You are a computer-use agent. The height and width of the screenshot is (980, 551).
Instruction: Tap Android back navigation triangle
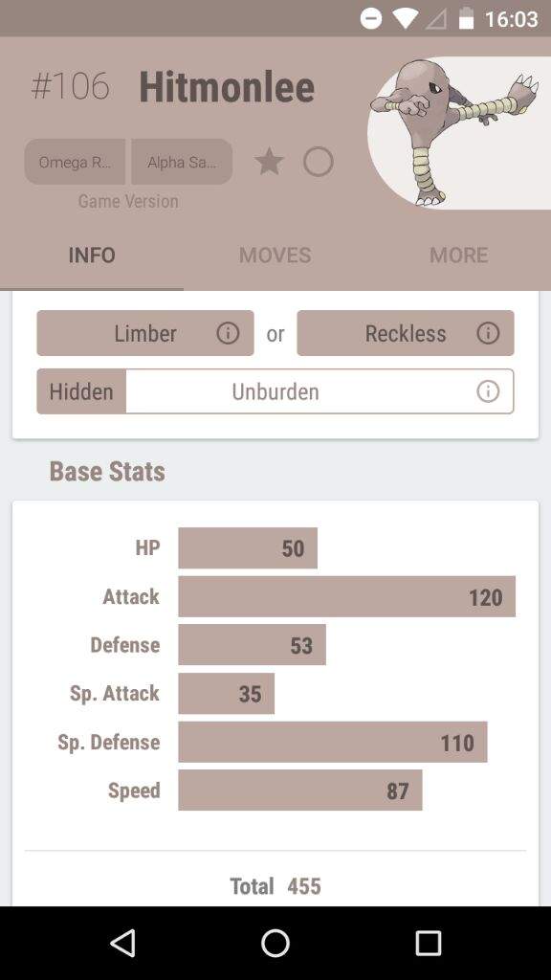click(123, 943)
